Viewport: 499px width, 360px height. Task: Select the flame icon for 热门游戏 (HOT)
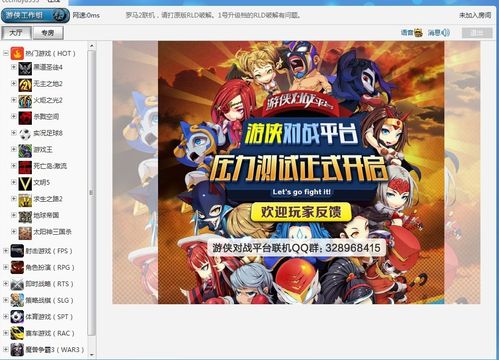point(17,53)
